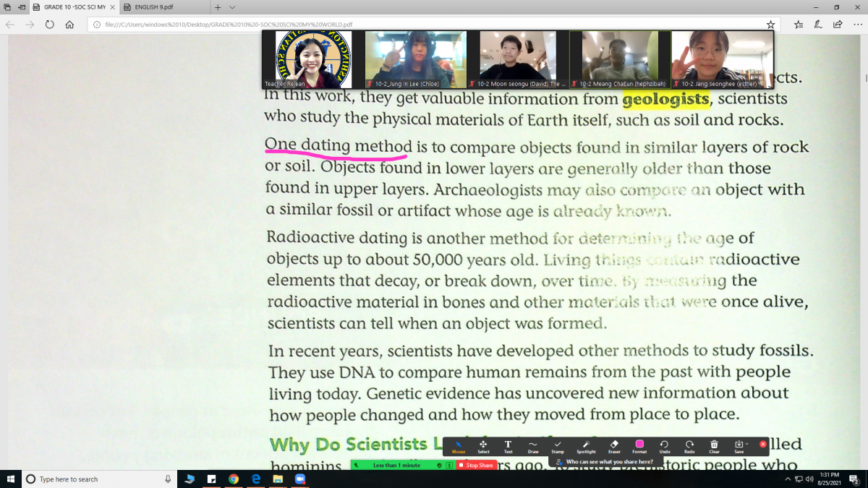Show hidden system tray icons
The image size is (868, 488).
coord(788,479)
